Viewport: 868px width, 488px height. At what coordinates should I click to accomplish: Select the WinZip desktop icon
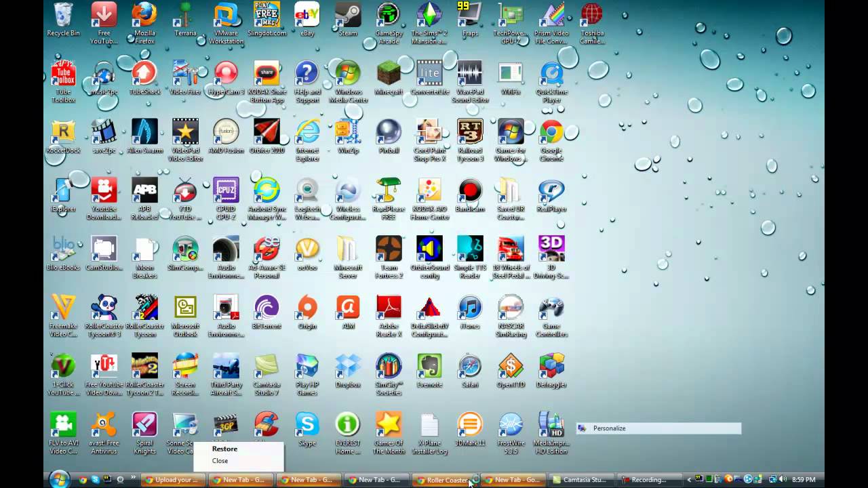[x=348, y=136]
